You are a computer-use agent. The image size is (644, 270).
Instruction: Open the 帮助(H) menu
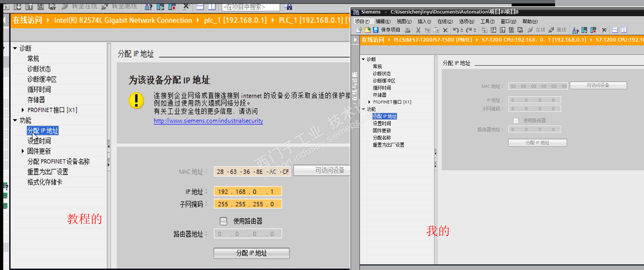(530, 21)
